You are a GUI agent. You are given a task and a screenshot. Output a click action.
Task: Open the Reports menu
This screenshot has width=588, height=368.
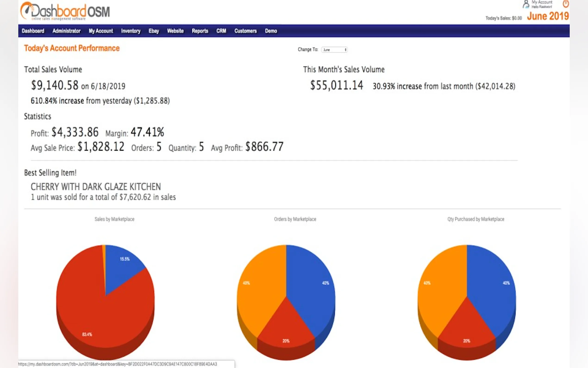[x=200, y=31]
